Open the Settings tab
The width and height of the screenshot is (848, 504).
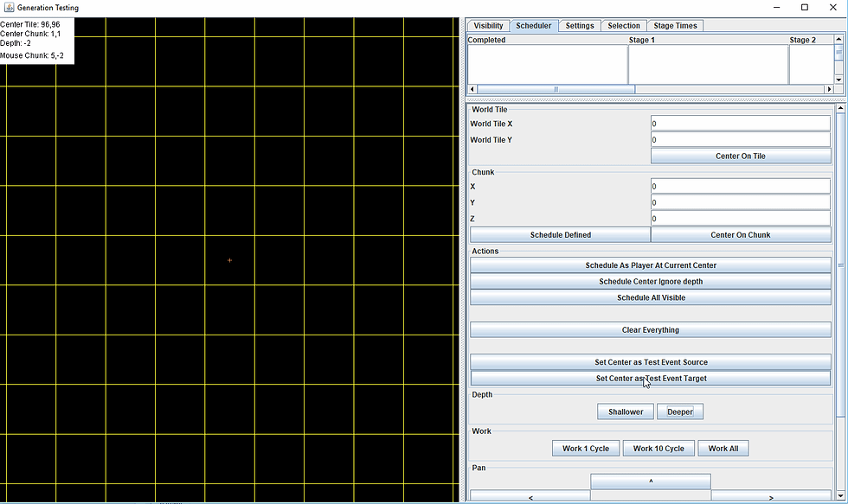coord(579,25)
